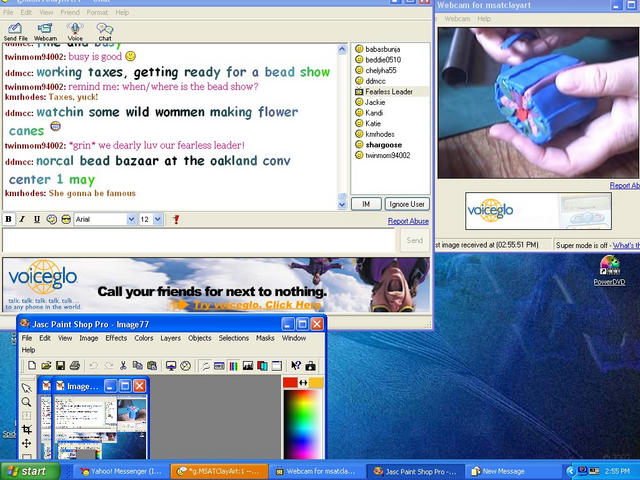Click the Normal Viewing circle icon in Paint Shop Pro
This screenshot has height=480, width=640.
click(186, 366)
